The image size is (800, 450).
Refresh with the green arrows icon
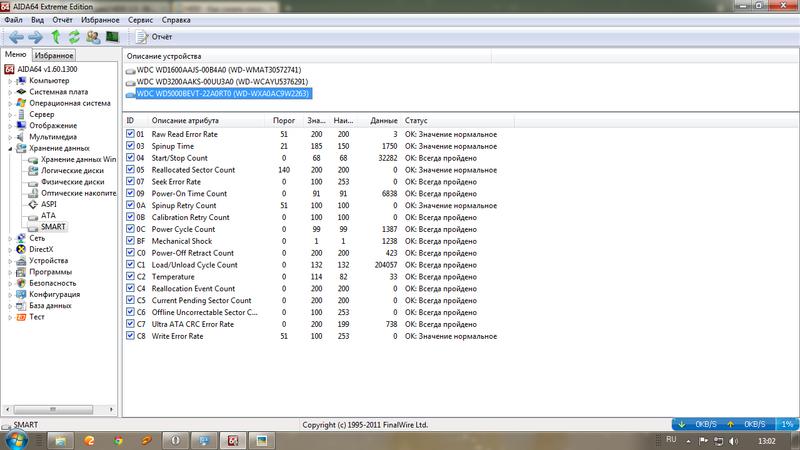click(x=74, y=37)
